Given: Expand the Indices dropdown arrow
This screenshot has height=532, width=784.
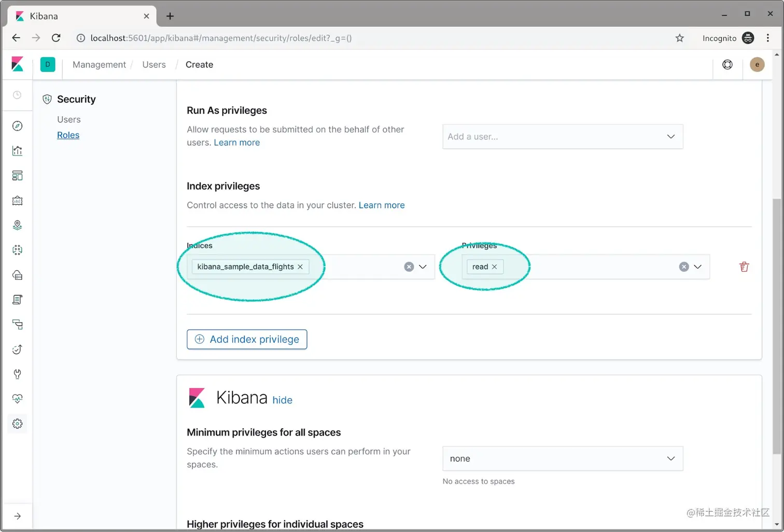Looking at the screenshot, I should click(x=423, y=267).
